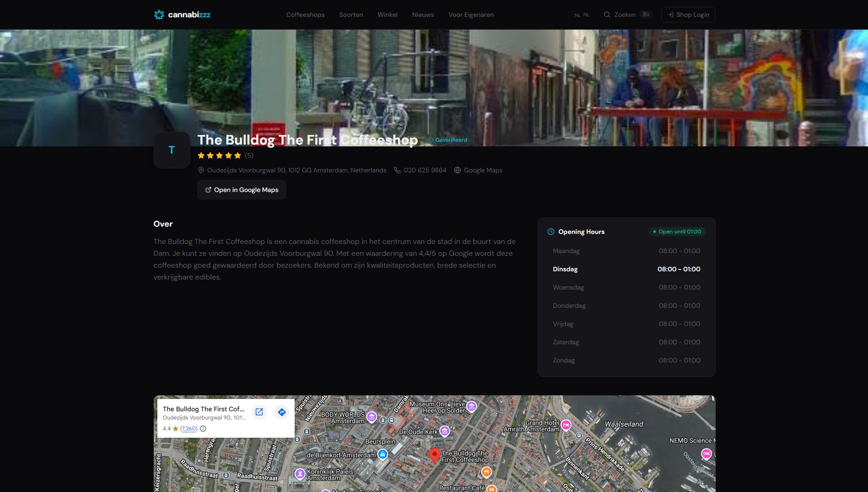Open the Winkel navigation link

click(388, 15)
